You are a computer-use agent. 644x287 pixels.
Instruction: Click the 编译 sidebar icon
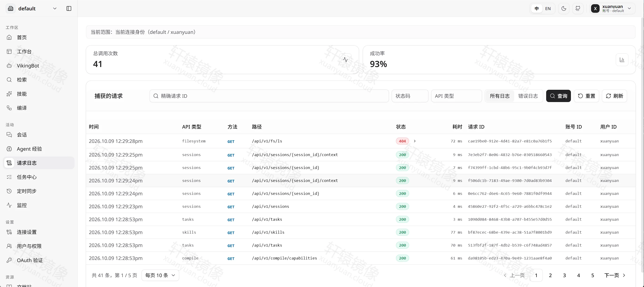coord(9,108)
